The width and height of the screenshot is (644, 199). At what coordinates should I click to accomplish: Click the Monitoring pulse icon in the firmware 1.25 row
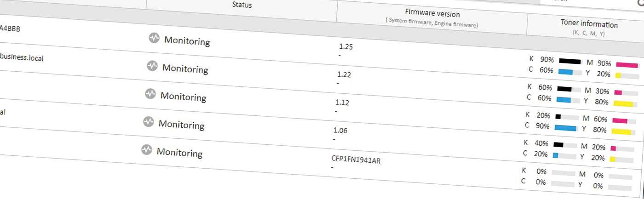tap(154, 38)
